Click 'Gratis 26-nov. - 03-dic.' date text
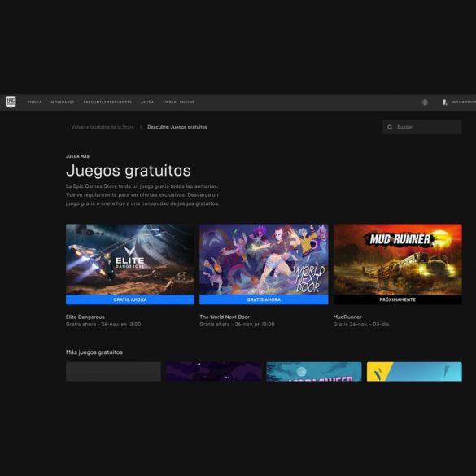Viewport: 476px width, 476px height. pyautogui.click(x=361, y=325)
